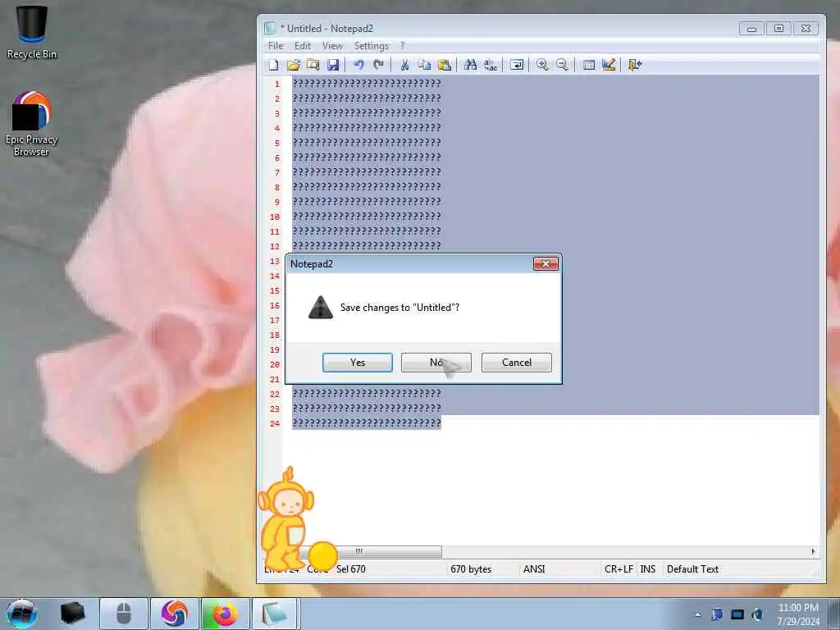Click the ANSI encoding status entry
The width and height of the screenshot is (840, 630).
pyautogui.click(x=534, y=569)
